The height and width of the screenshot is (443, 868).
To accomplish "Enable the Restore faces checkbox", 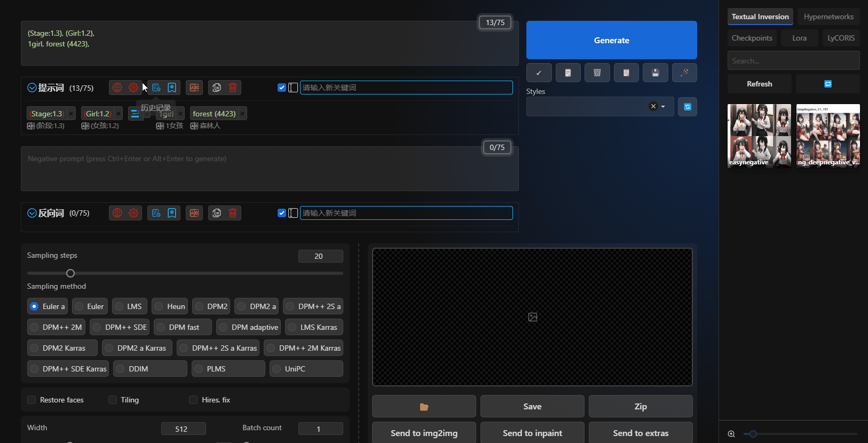I will [32, 400].
